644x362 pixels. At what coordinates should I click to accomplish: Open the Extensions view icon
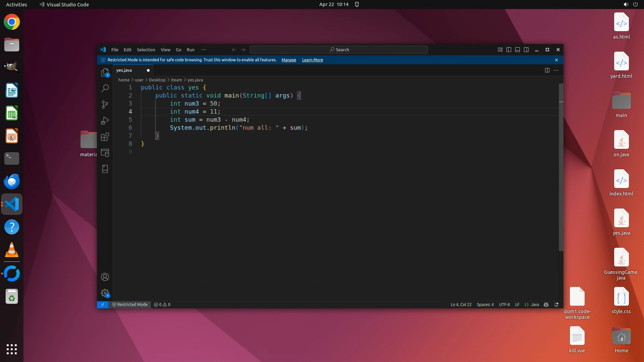coord(105,137)
